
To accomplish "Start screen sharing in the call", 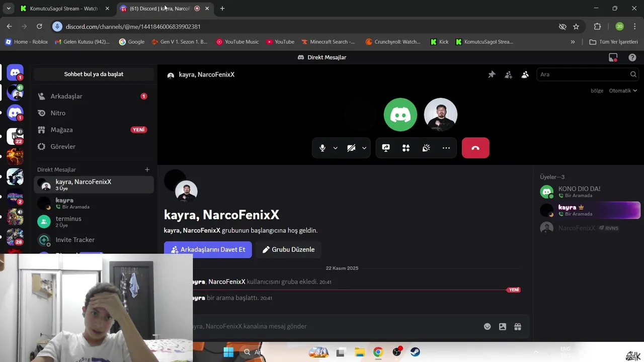I will (386, 148).
